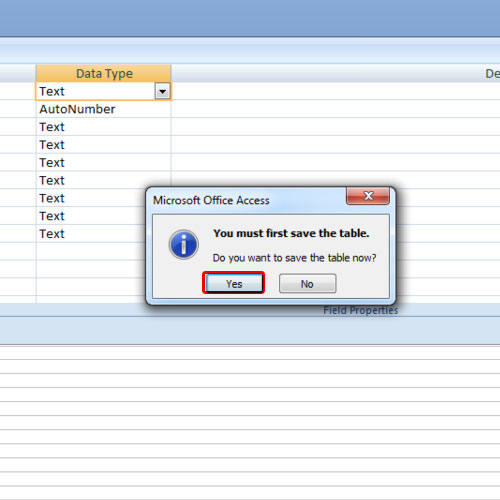This screenshot has width=500, height=500.
Task: Close the Microsoft Office Access dialog
Action: [x=368, y=196]
